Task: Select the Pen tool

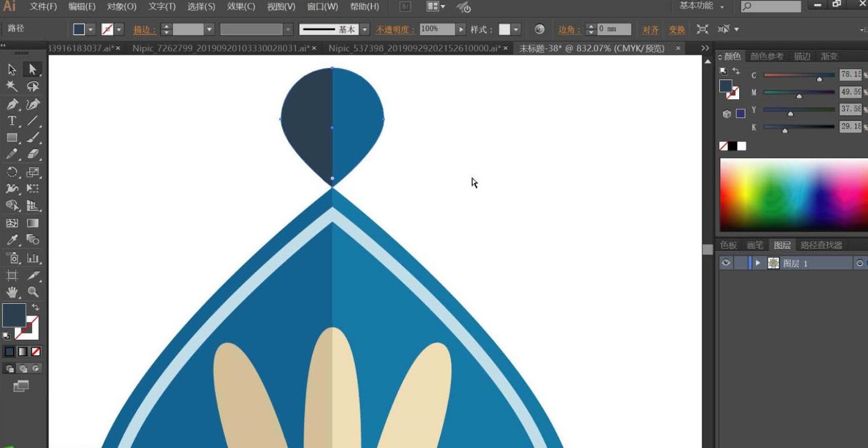Action: (x=12, y=104)
